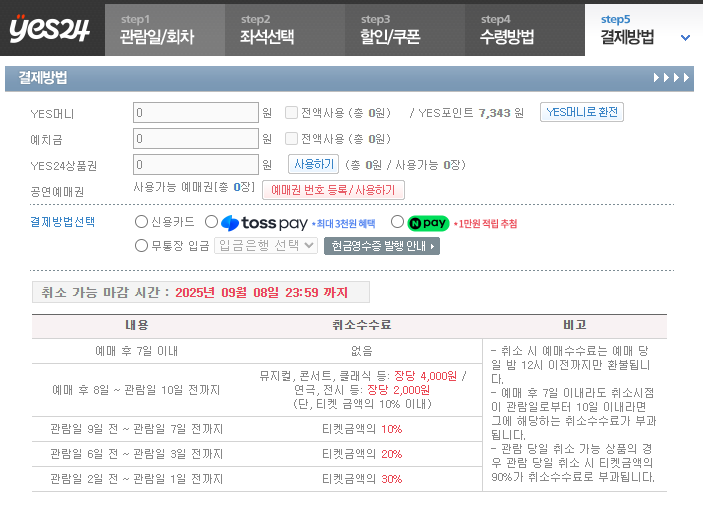Click the toss pay logo
The height and width of the screenshot is (510, 703).
coord(264,223)
